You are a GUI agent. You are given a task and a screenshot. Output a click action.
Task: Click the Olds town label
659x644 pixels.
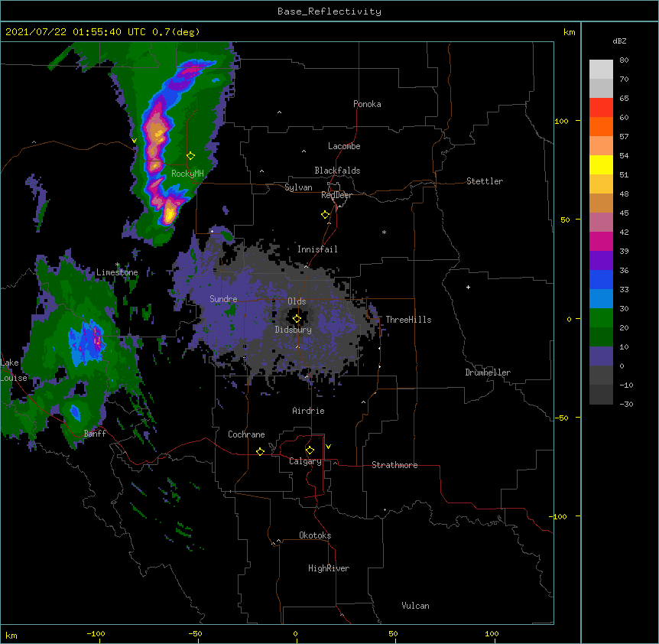coord(297,301)
